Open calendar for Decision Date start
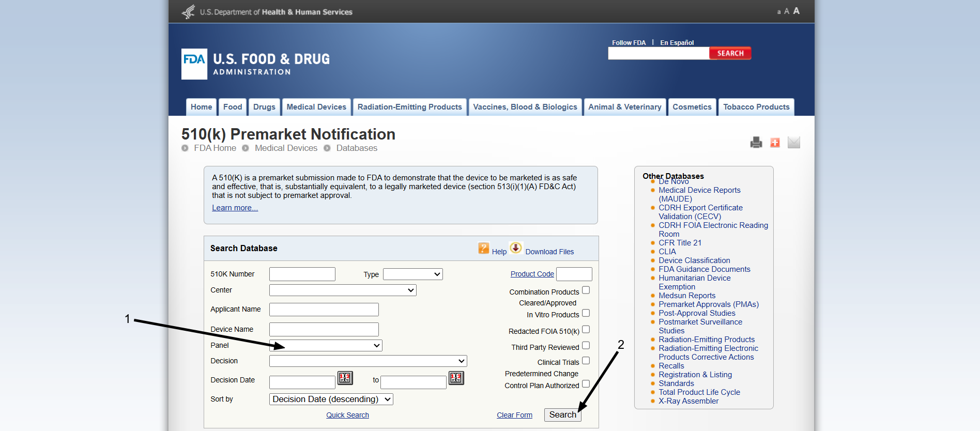The height and width of the screenshot is (431, 980). [345, 378]
